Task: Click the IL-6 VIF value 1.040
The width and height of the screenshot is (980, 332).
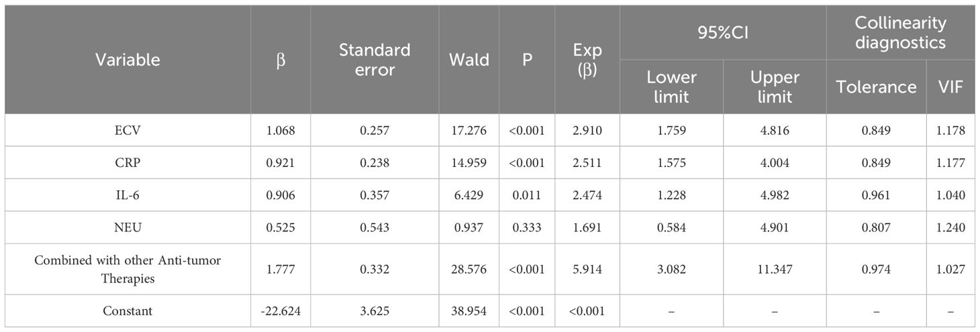Action: [950, 195]
